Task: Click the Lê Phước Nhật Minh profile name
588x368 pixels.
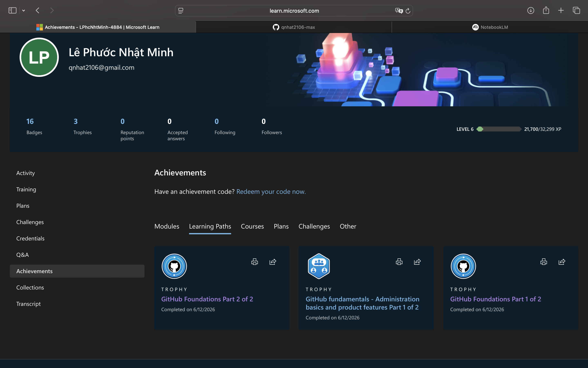Action: 121,52
